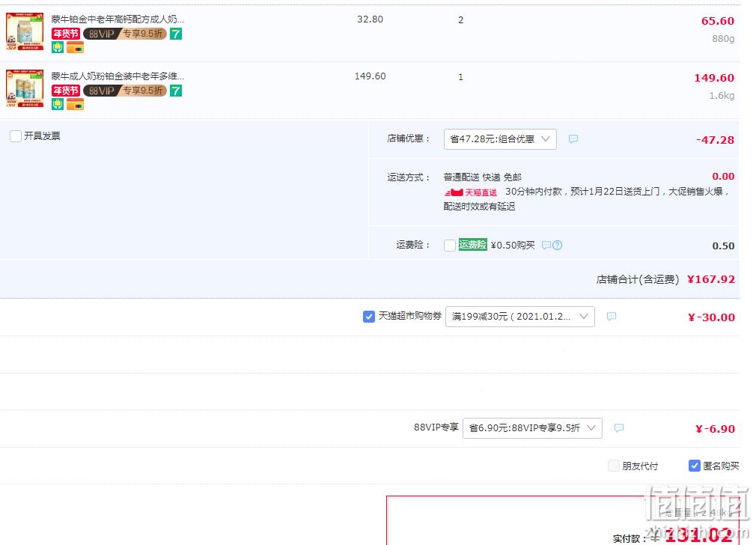Check the 朋友代付 checkbox
756x545 pixels.
(614, 466)
